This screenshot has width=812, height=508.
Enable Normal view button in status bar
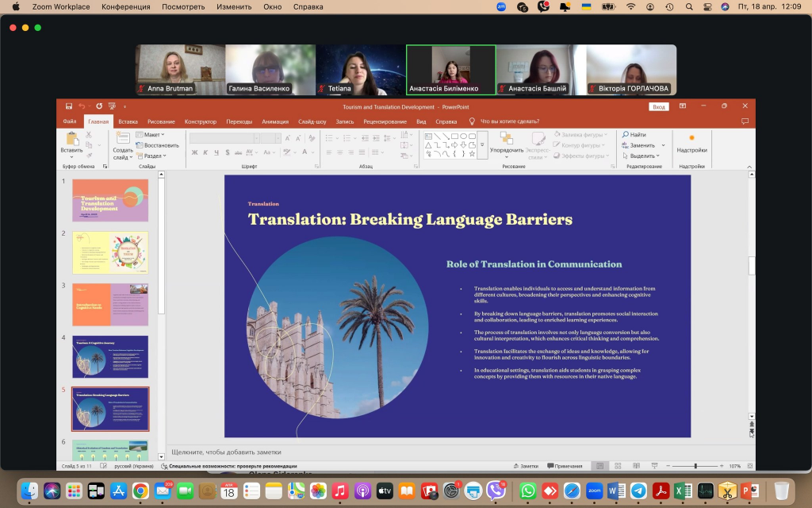tap(600, 466)
